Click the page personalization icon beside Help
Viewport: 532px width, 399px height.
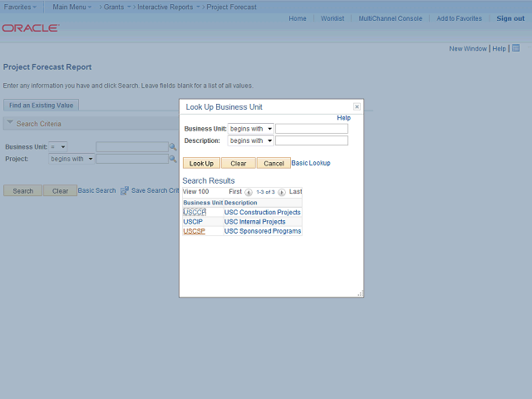pyautogui.click(x=515, y=48)
